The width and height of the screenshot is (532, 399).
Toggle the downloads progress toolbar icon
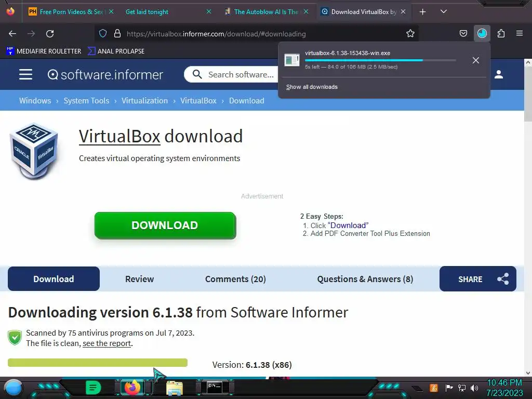coord(482,33)
